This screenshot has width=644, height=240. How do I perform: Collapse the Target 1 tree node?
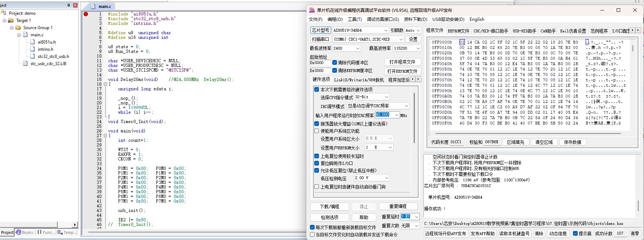5,21
